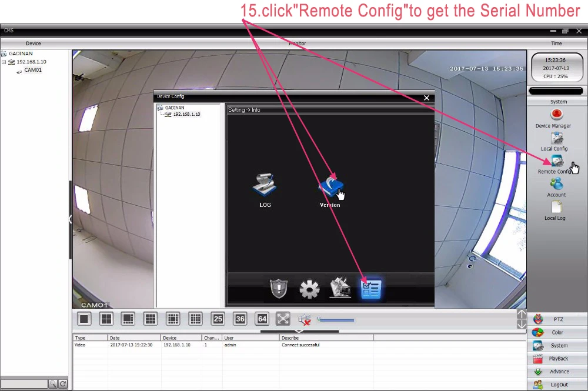Switch to single-view layout
The height and width of the screenshot is (391, 588).
(x=84, y=319)
